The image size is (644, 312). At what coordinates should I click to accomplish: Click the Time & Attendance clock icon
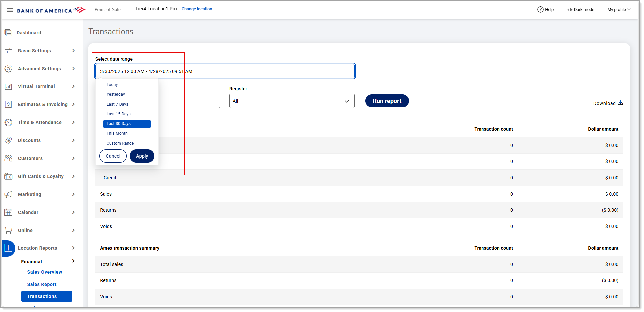click(8, 122)
